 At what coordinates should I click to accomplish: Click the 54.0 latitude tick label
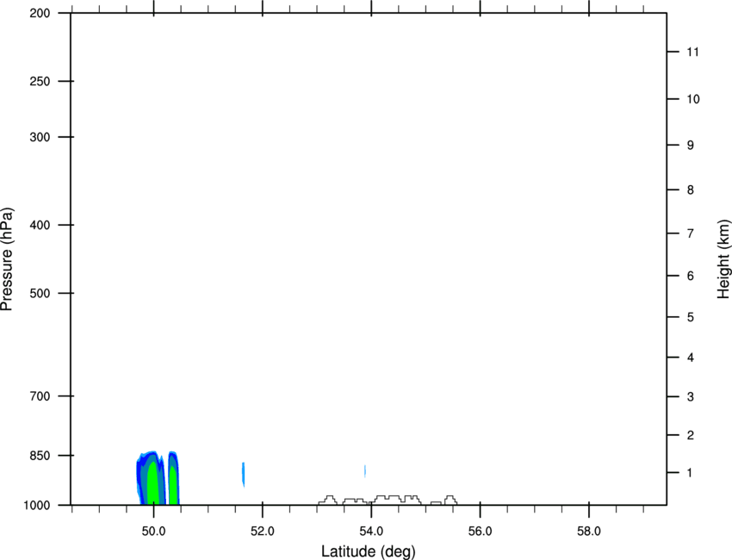click(x=371, y=531)
